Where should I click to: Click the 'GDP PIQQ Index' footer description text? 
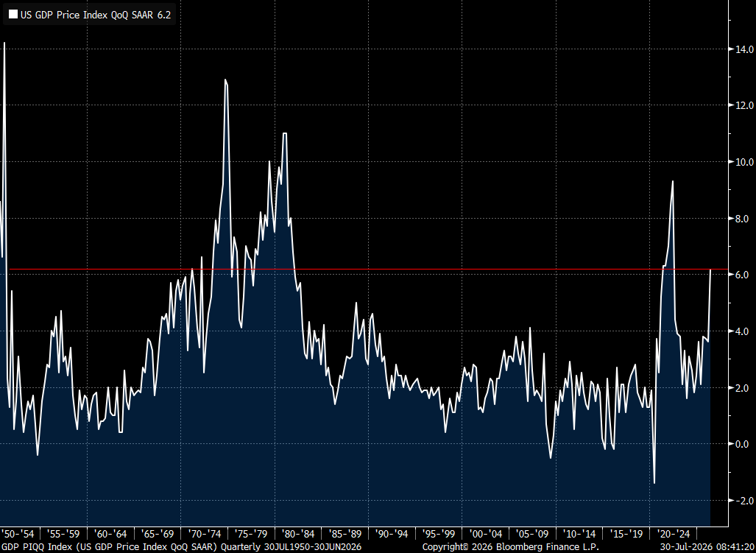coord(182,546)
